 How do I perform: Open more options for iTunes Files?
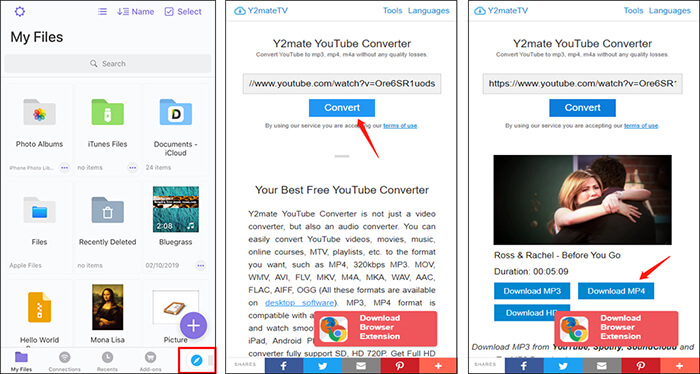coord(133,167)
